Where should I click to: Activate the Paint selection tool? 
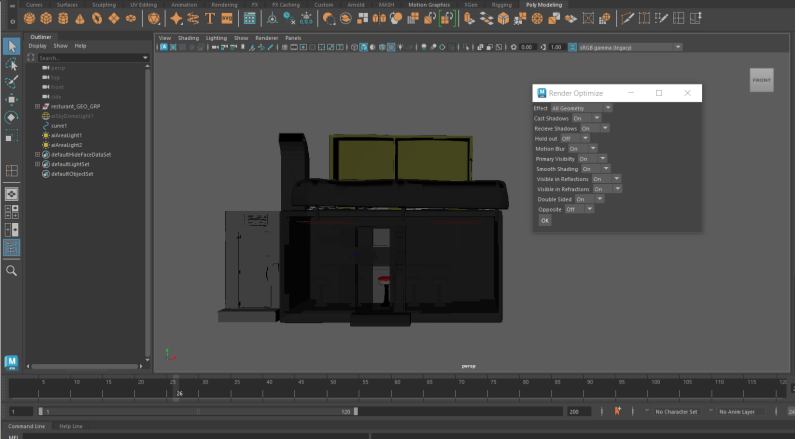[11, 82]
